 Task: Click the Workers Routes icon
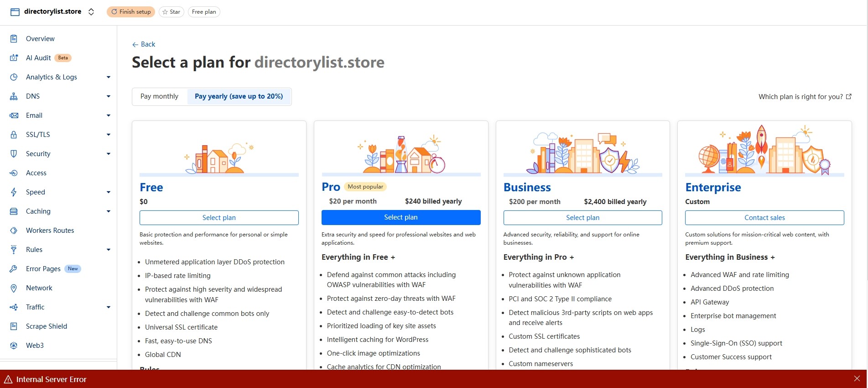coord(14,231)
